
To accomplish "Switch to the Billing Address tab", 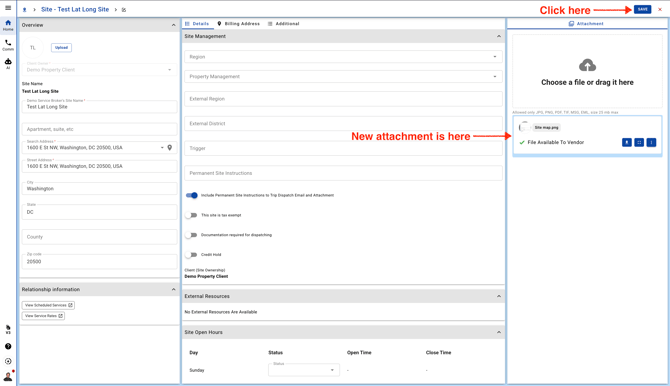I will tap(238, 24).
